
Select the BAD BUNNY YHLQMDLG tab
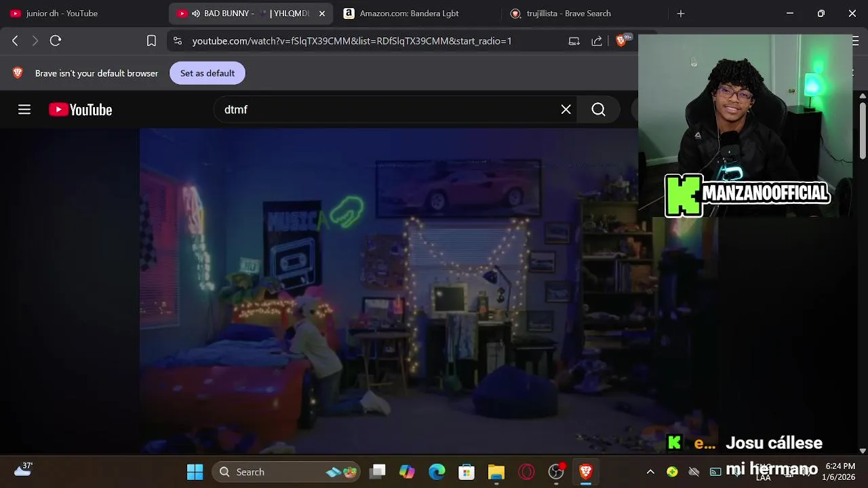pos(251,14)
